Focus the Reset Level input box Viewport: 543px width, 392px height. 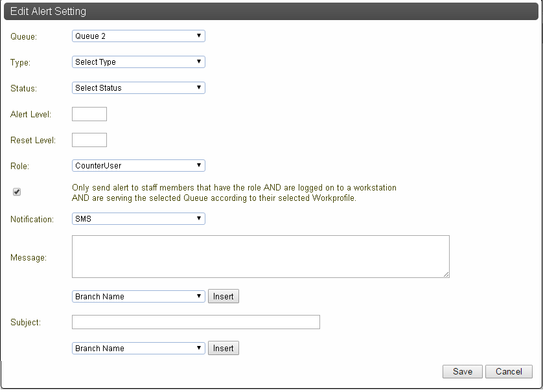[x=89, y=140]
